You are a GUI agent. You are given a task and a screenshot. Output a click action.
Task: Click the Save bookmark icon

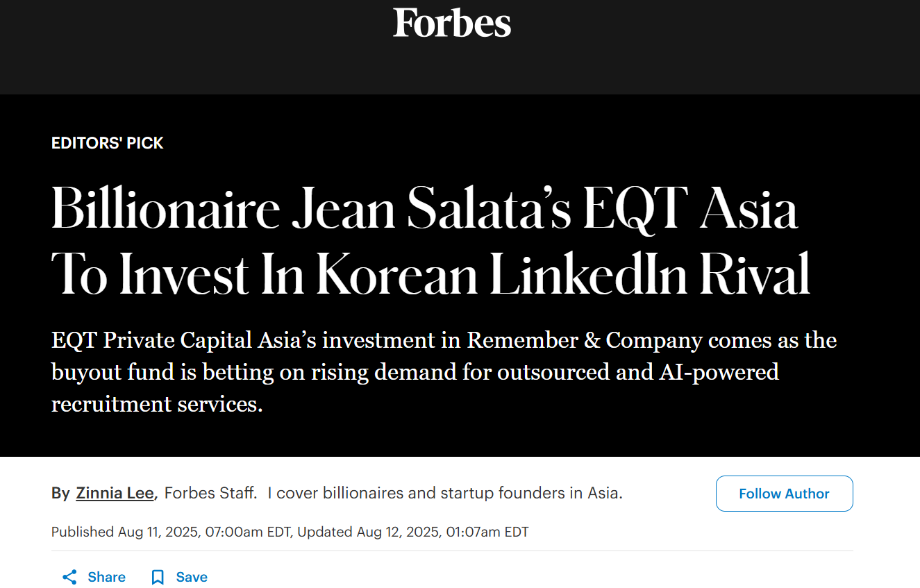click(158, 577)
